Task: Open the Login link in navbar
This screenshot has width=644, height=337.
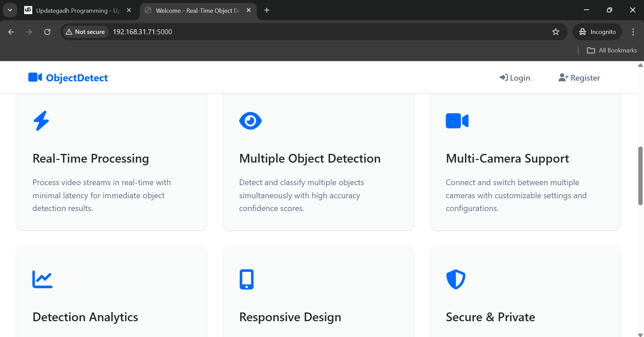Action: click(515, 78)
